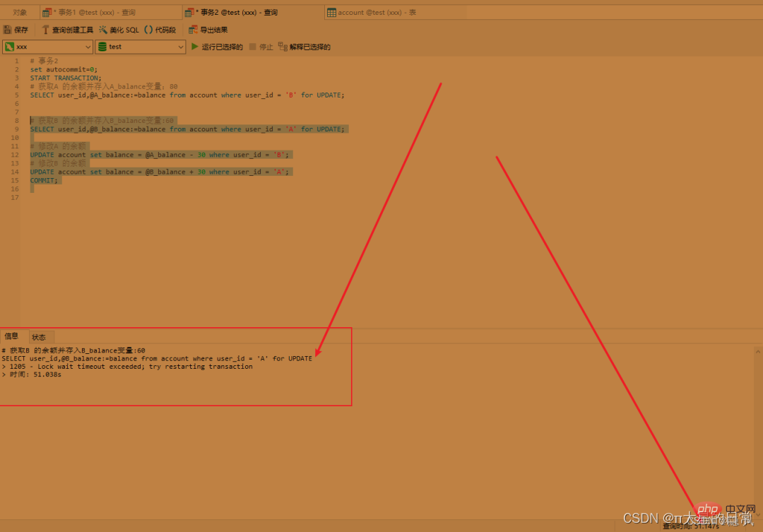Click the green run play icon
Screen dimensions: 763x532
(x=195, y=46)
